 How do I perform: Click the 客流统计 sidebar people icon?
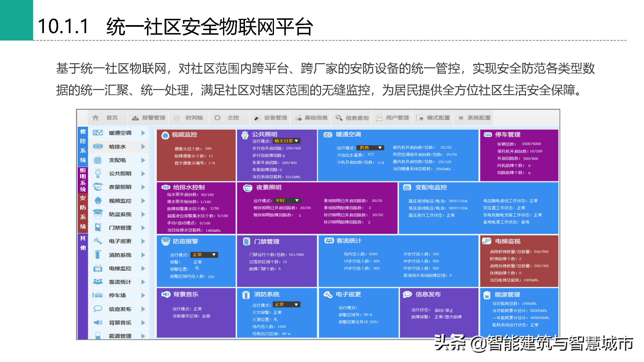98,282
